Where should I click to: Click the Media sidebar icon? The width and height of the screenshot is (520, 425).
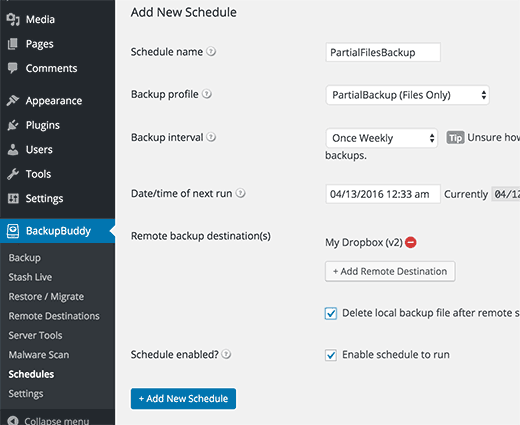[x=13, y=19]
